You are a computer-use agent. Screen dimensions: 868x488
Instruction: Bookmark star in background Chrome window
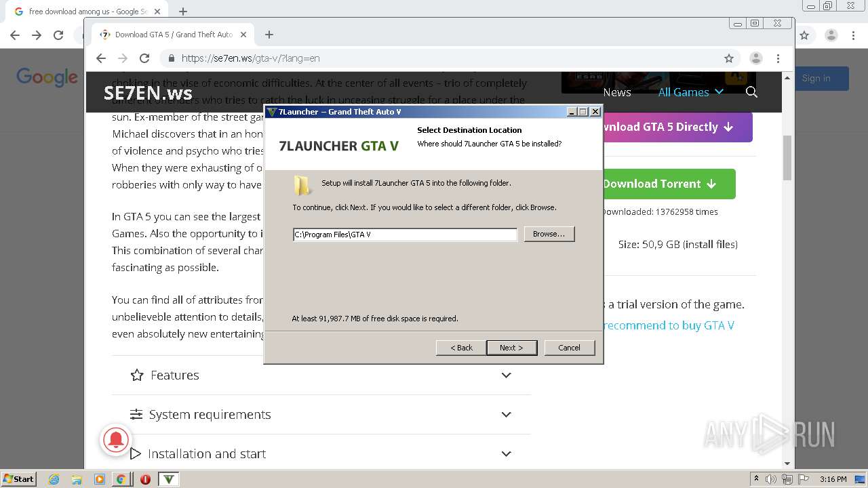804,35
